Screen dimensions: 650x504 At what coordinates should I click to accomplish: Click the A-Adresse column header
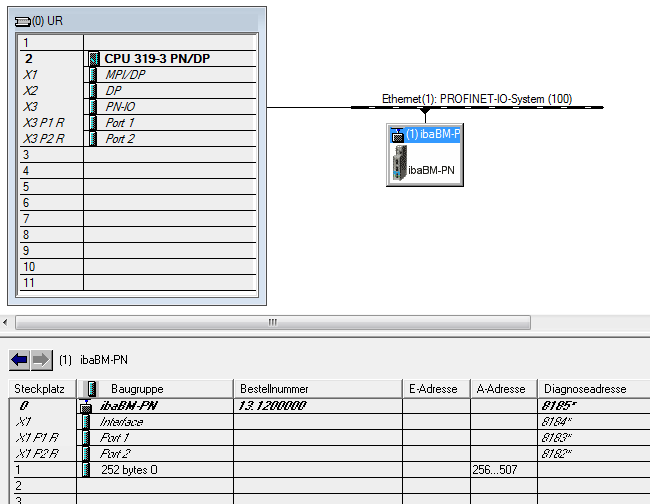click(504, 389)
